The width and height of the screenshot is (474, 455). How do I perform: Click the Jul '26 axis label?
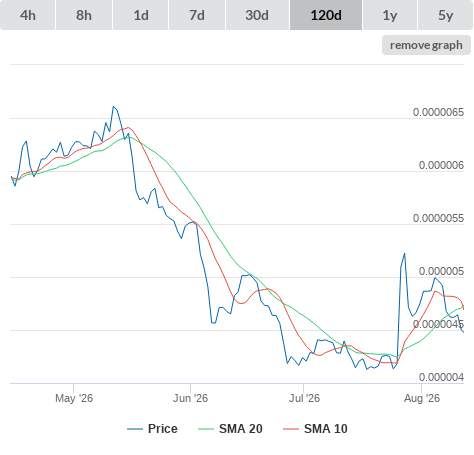304,398
